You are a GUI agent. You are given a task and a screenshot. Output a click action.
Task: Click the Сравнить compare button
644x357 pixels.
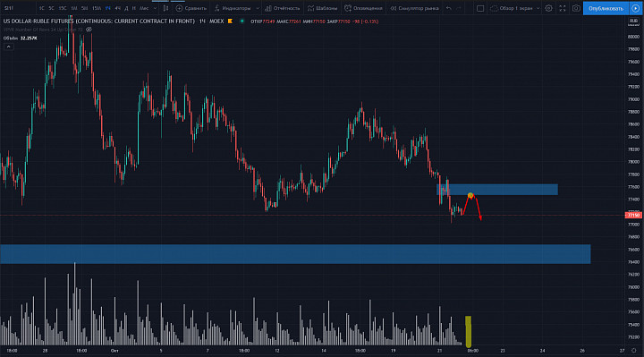191,8
